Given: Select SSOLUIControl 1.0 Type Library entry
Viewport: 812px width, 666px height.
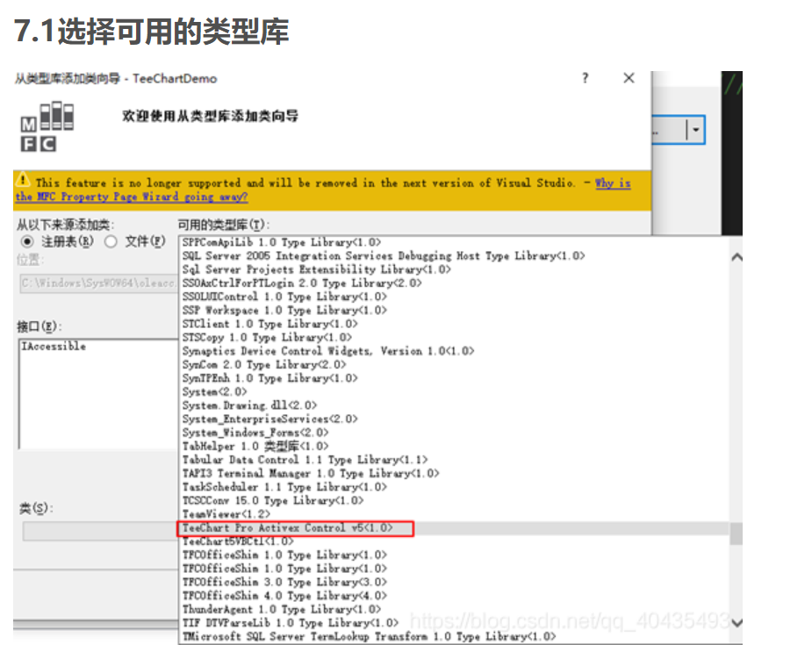Looking at the screenshot, I should click(284, 297).
